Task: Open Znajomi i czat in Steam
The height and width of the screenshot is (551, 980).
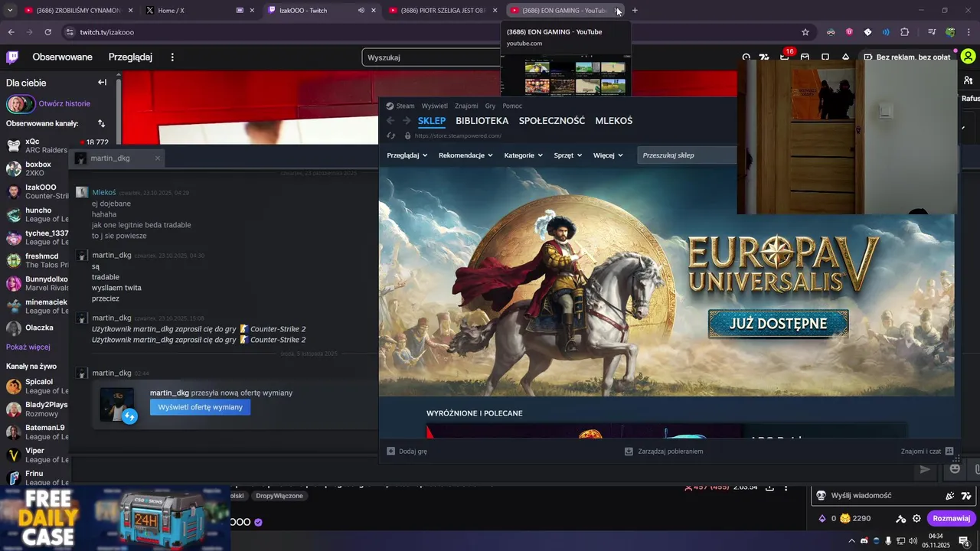Action: (927, 452)
